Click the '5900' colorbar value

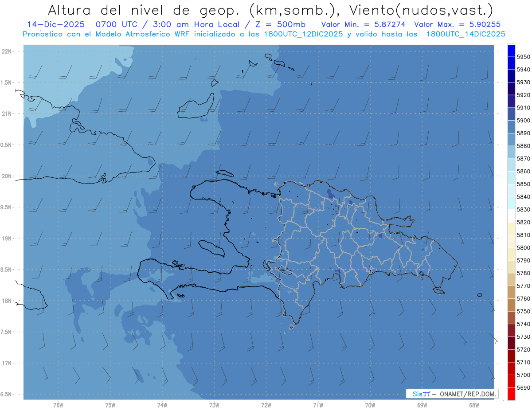point(524,121)
